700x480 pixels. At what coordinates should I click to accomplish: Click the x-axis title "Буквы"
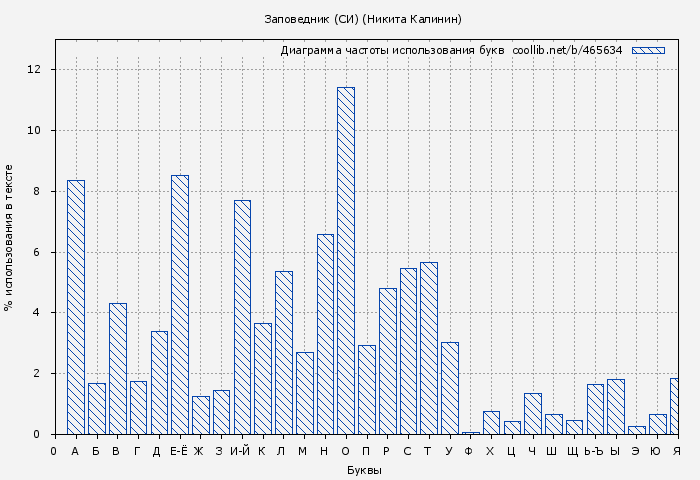363,470
